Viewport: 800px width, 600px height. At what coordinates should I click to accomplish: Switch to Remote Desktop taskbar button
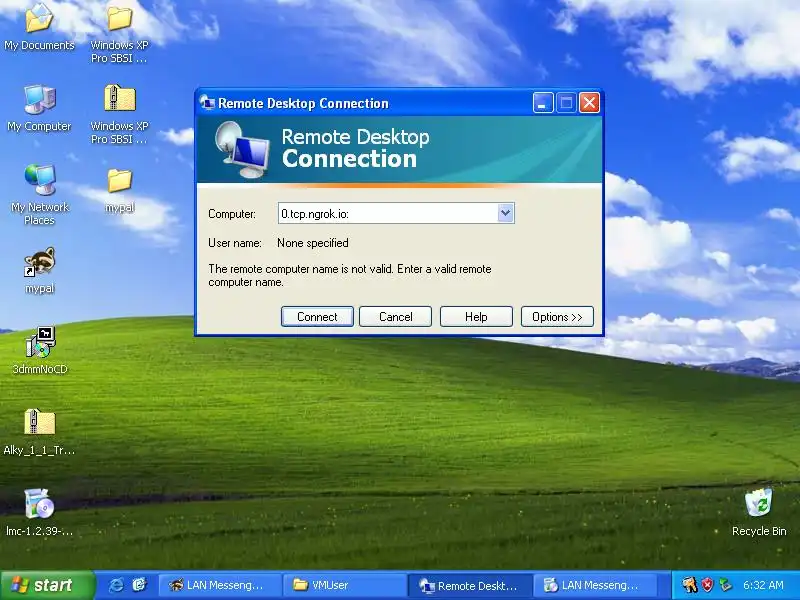tap(470, 585)
